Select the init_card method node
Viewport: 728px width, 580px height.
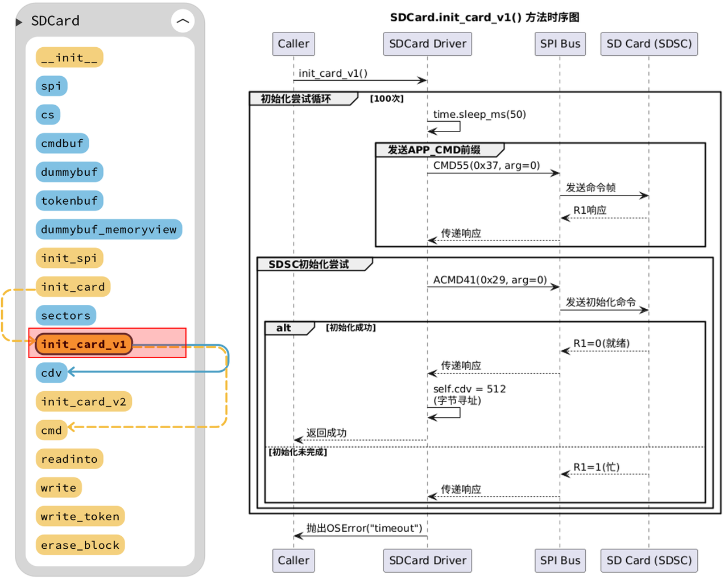(73, 287)
